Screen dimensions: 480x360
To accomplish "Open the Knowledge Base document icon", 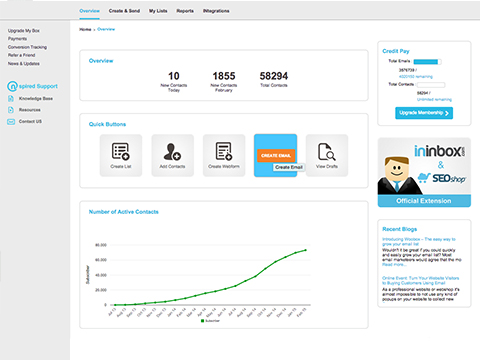I will [11, 99].
